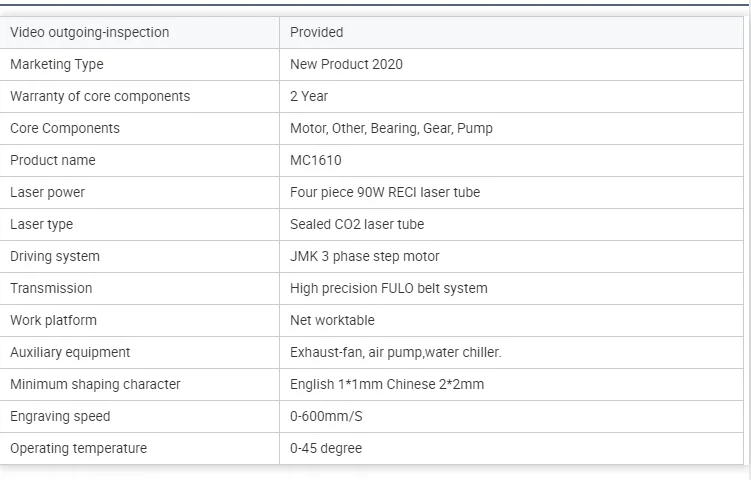The height and width of the screenshot is (480, 751).
Task: Select the "MC1610" product name value
Action: tap(316, 160)
